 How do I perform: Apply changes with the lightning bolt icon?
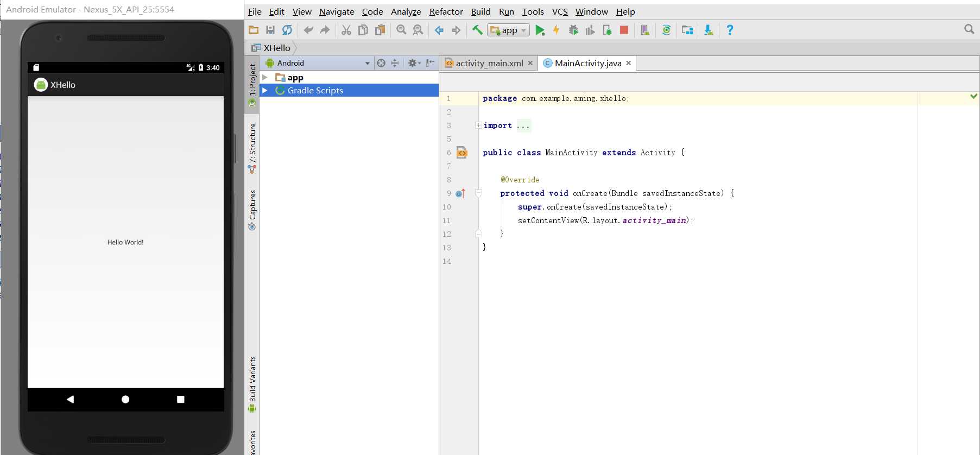[556, 30]
